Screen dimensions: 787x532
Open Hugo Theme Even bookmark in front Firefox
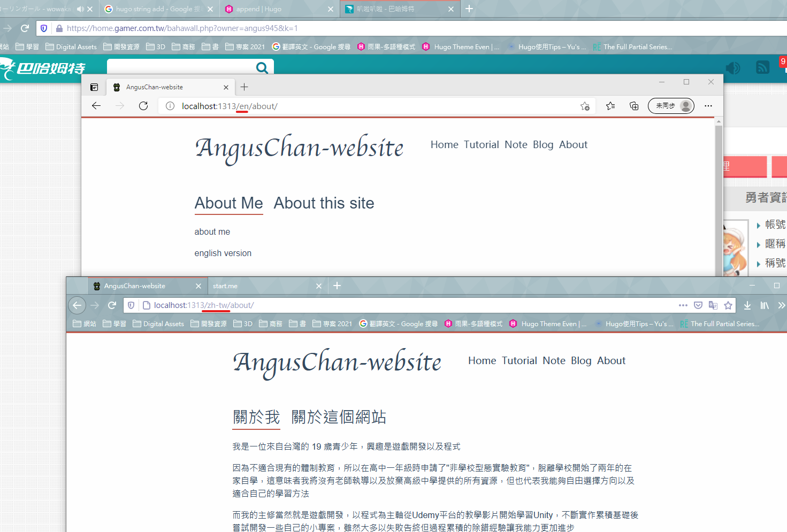click(548, 324)
